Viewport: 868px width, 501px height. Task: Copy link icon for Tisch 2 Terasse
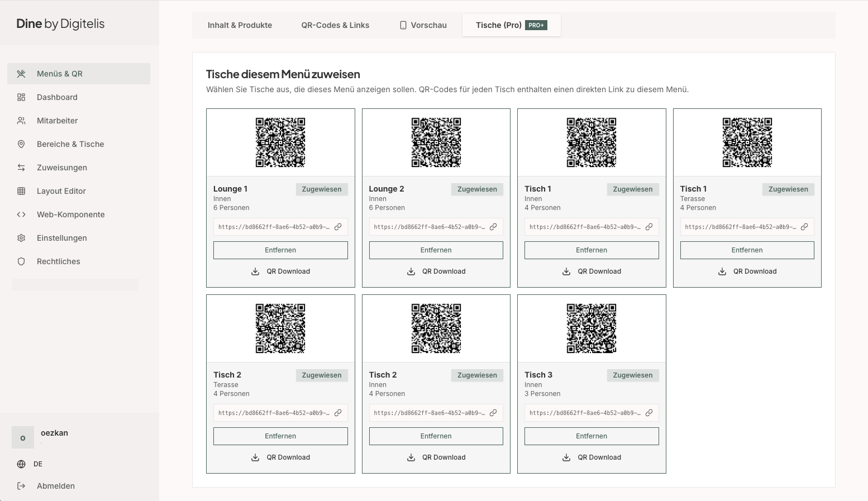(338, 413)
